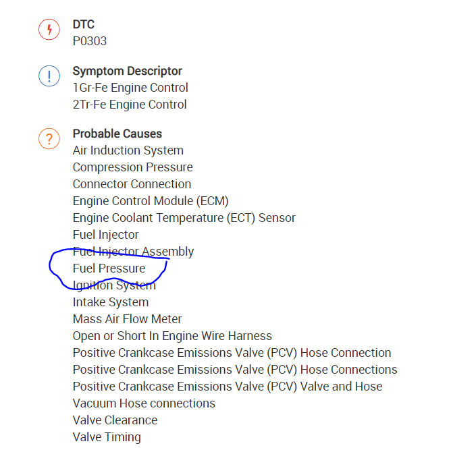
Task: Click the Fuel Injector Assembly entry
Action: pyautogui.click(x=134, y=252)
